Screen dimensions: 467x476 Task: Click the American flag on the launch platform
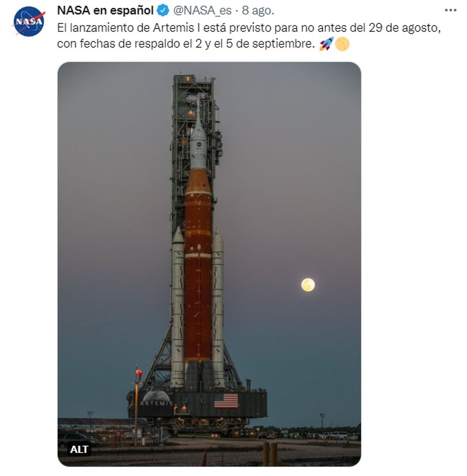pos(226,400)
